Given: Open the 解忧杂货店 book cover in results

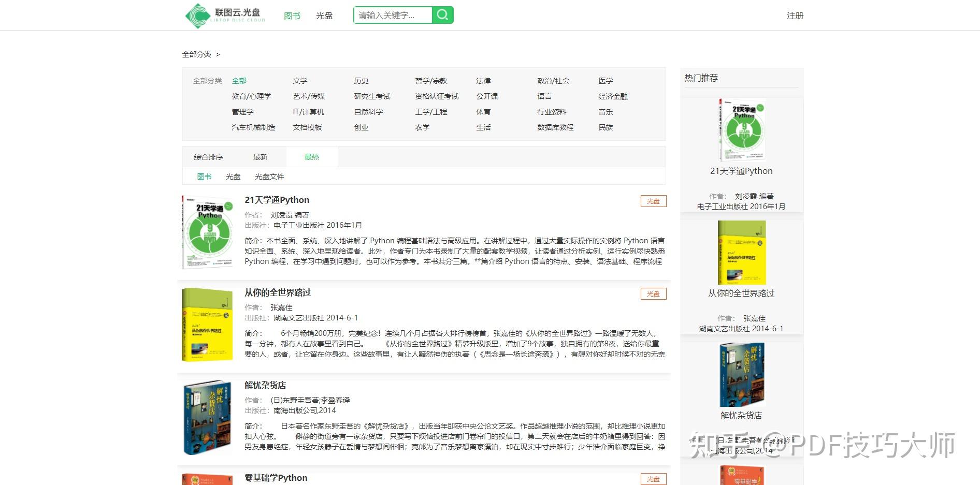Looking at the screenshot, I should click(207, 417).
